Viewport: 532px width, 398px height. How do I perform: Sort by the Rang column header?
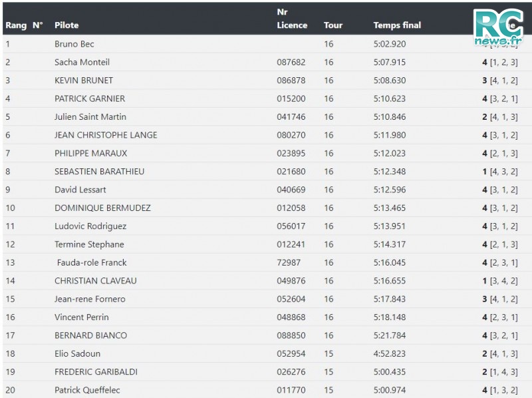16,25
